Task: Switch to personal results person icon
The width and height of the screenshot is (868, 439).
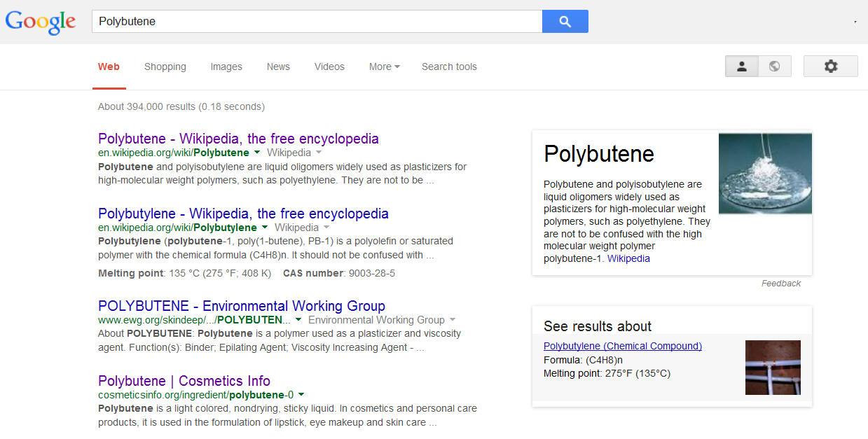Action: point(741,67)
